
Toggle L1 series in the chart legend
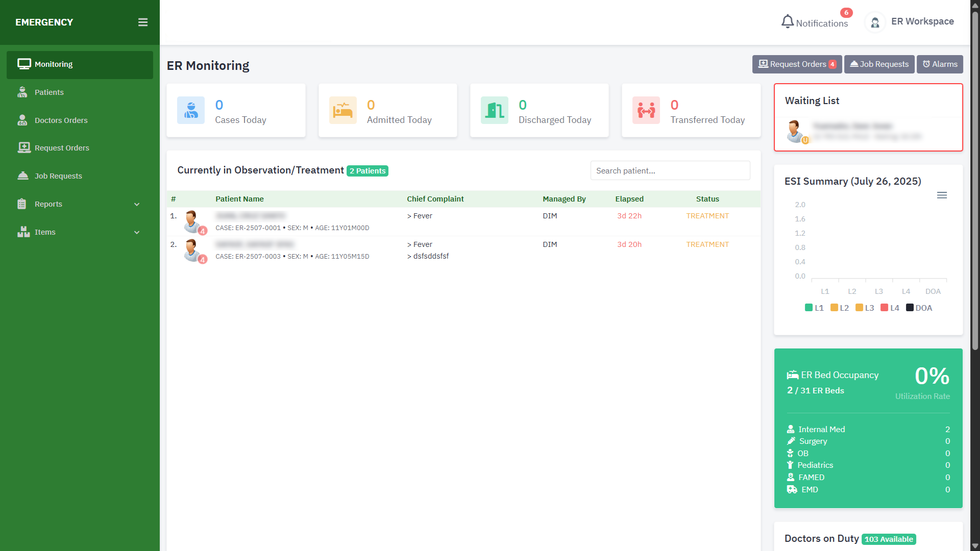(x=814, y=308)
